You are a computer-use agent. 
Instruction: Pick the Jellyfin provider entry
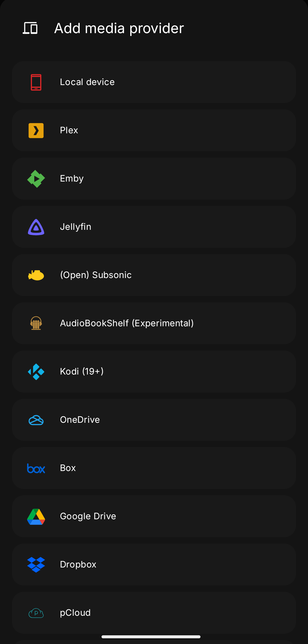tap(154, 227)
